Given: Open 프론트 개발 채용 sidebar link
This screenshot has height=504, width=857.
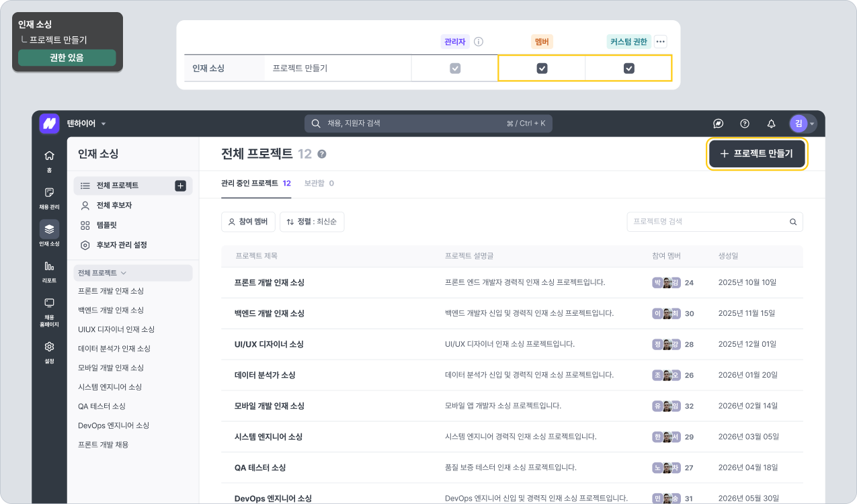Looking at the screenshot, I should tap(103, 445).
